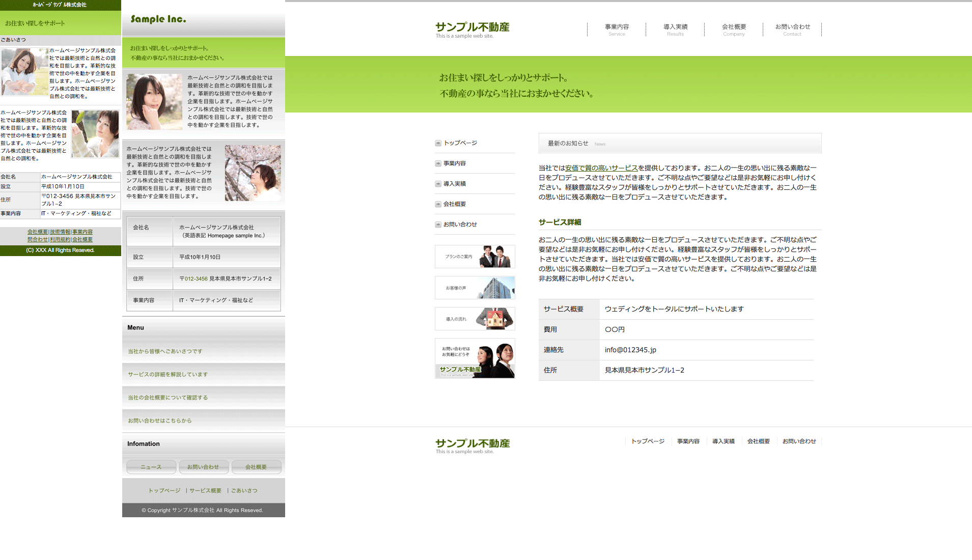Open the 技術情報 link in the mobile footer
The width and height of the screenshot is (972, 560).
(x=60, y=232)
